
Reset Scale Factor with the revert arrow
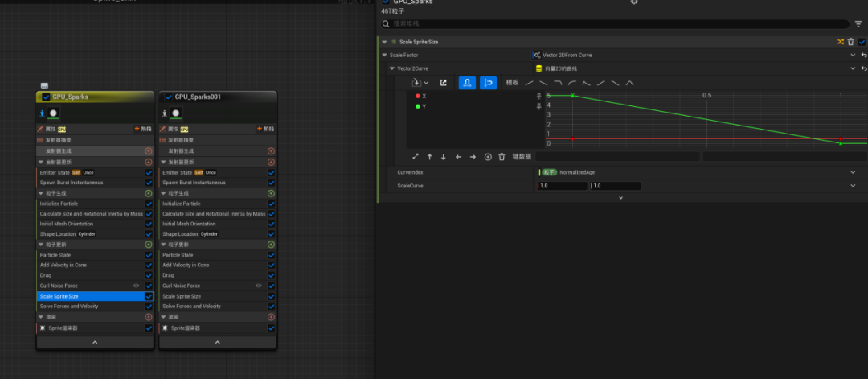864,56
